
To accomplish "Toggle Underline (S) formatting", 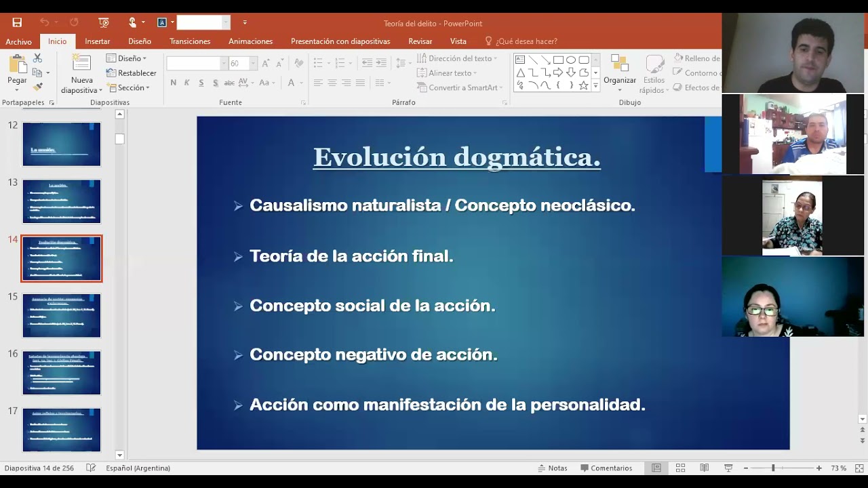I will coord(201,83).
